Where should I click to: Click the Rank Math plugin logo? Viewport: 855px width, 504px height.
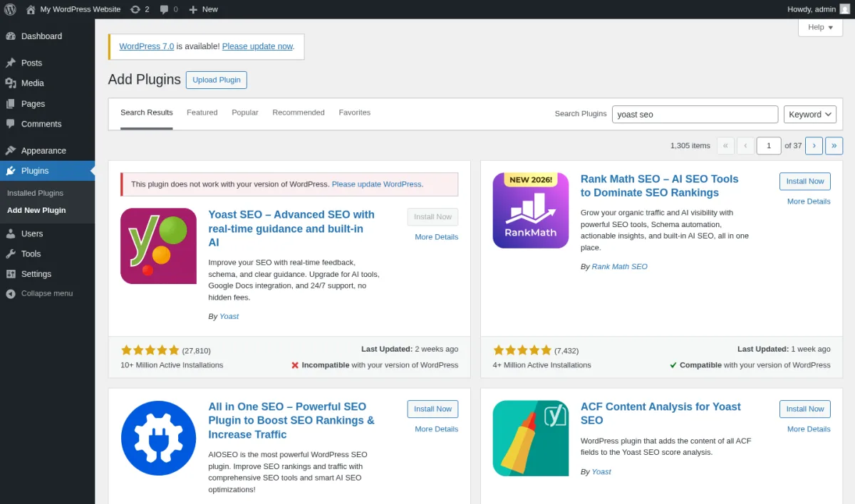(531, 210)
